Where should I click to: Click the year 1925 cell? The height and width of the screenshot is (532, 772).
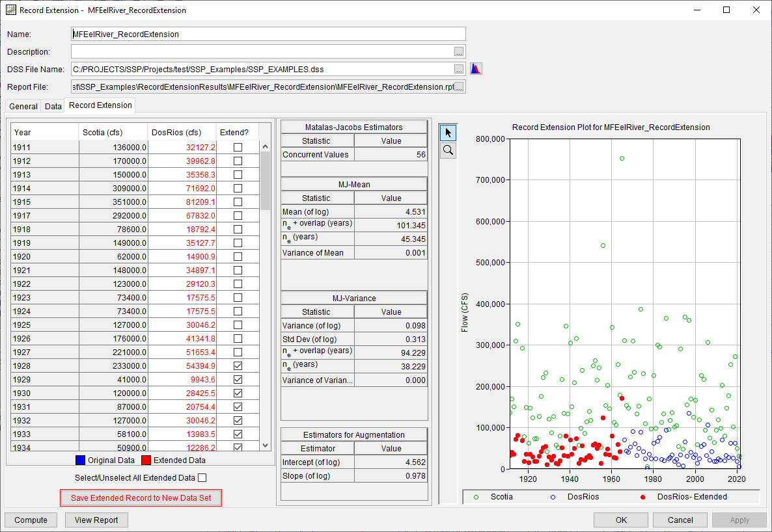(x=45, y=325)
